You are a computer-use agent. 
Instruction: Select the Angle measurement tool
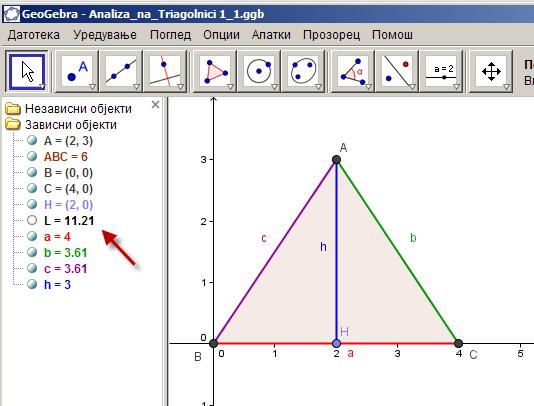tap(353, 71)
